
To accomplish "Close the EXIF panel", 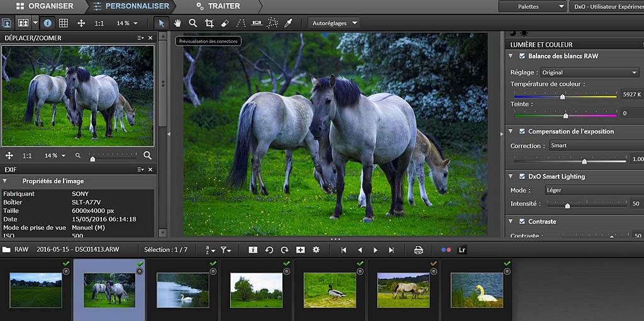I will coord(150,169).
